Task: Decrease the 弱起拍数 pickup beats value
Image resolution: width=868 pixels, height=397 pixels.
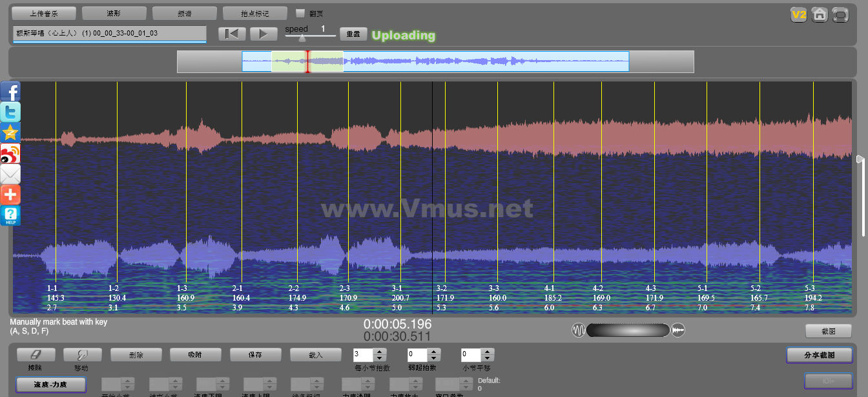Action: 433,358
